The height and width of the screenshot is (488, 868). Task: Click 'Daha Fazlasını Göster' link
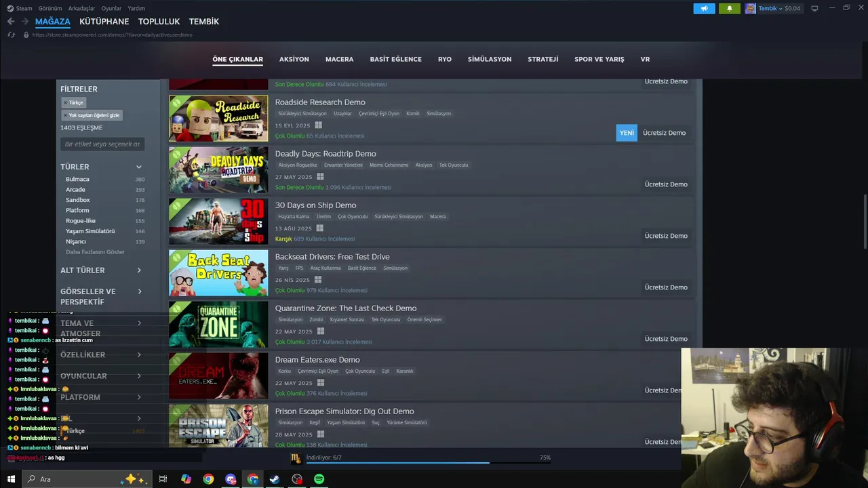pos(95,252)
